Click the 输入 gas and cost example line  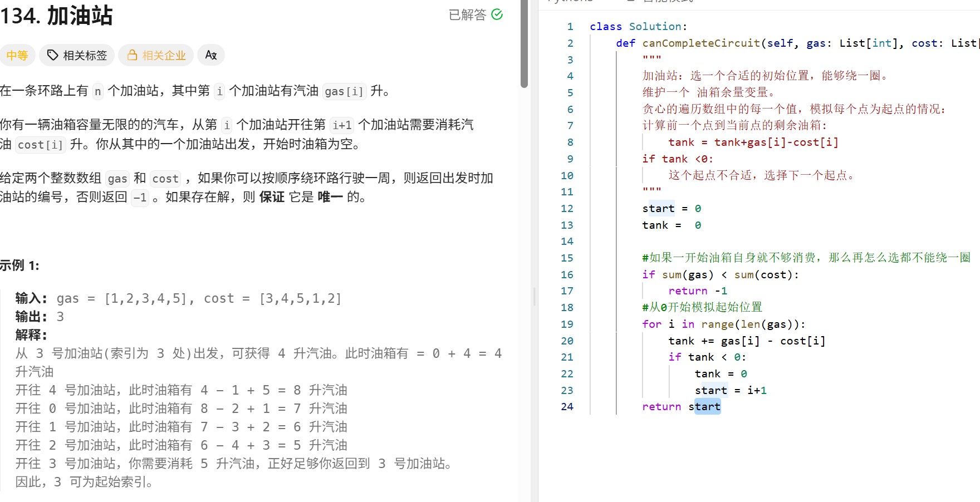click(x=178, y=299)
